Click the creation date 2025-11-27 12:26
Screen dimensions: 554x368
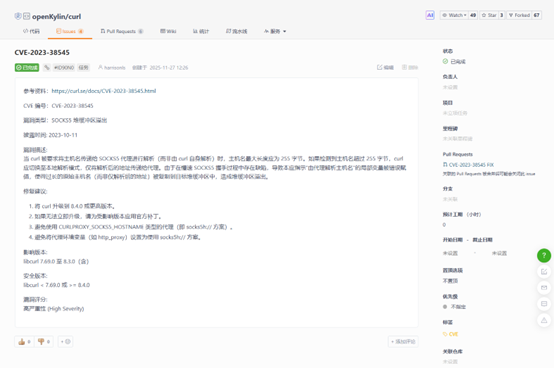coord(169,67)
